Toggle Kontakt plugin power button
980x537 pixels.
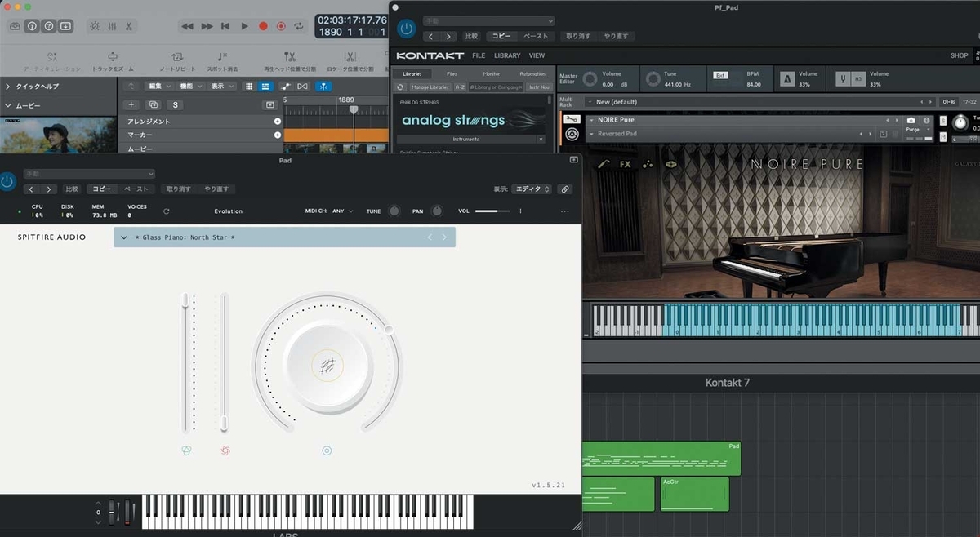point(406,29)
